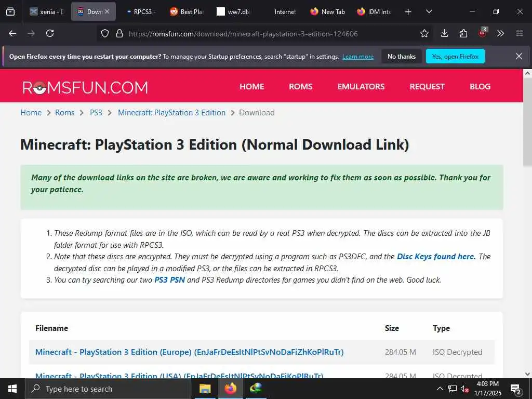The height and width of the screenshot is (399, 532).
Task: Click the Filename column header
Action: coord(51,328)
